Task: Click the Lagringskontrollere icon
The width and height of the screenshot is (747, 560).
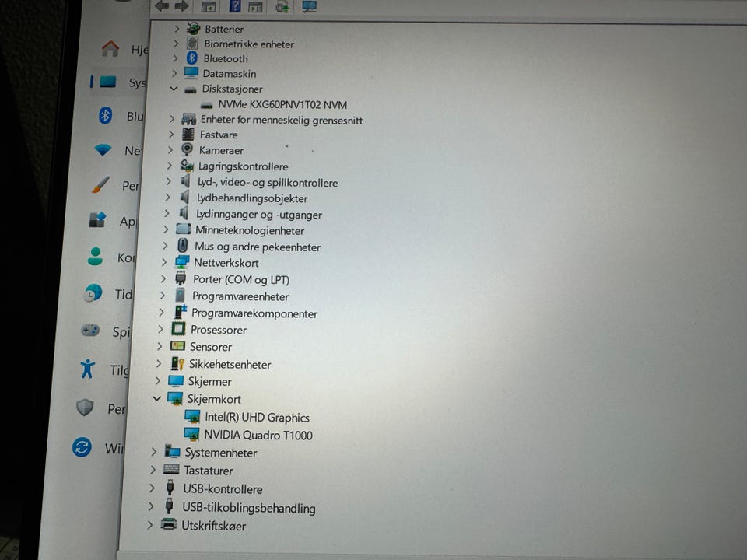Action: click(x=186, y=166)
